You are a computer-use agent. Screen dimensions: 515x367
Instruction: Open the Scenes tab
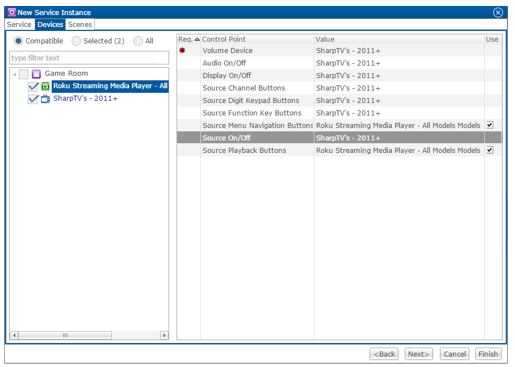coord(80,24)
